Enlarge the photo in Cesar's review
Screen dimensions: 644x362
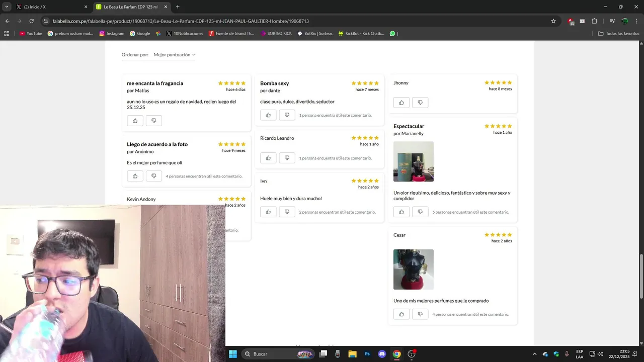pyautogui.click(x=414, y=269)
